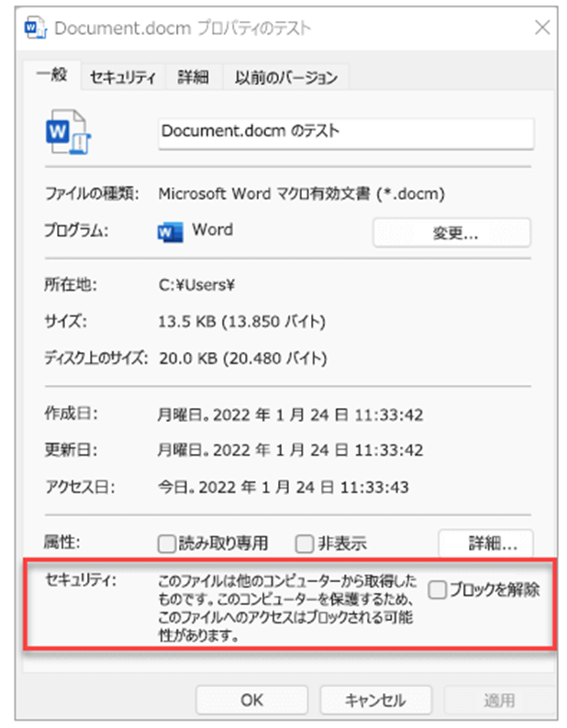567x728 pixels.
Task: Click the large Word file icon beside filename
Action: 68,132
